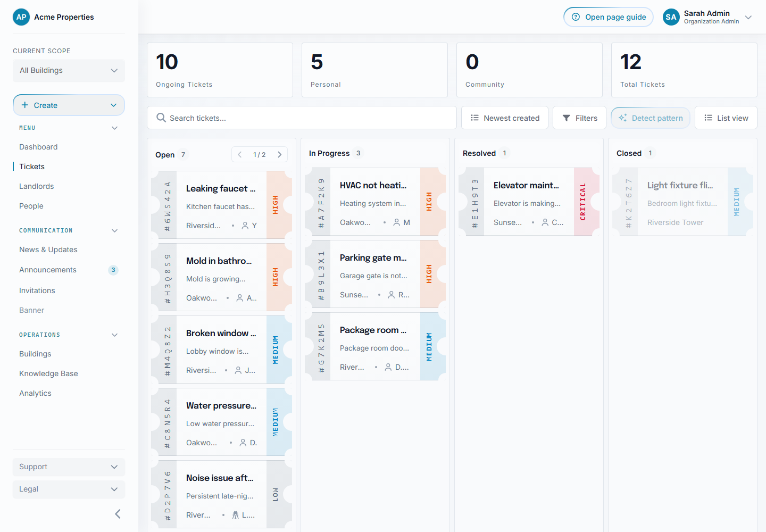
Task: Open the Analytics page
Action: click(35, 393)
